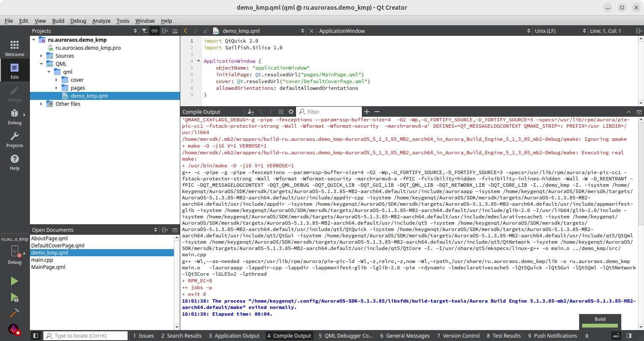Open main.cpp from Open Documents
Screen dimensions: 644x341
point(42,260)
